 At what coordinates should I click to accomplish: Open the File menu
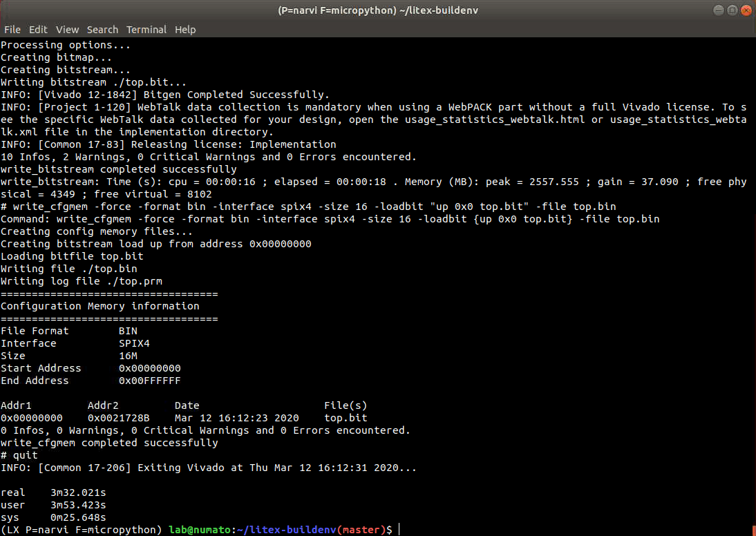click(12, 30)
